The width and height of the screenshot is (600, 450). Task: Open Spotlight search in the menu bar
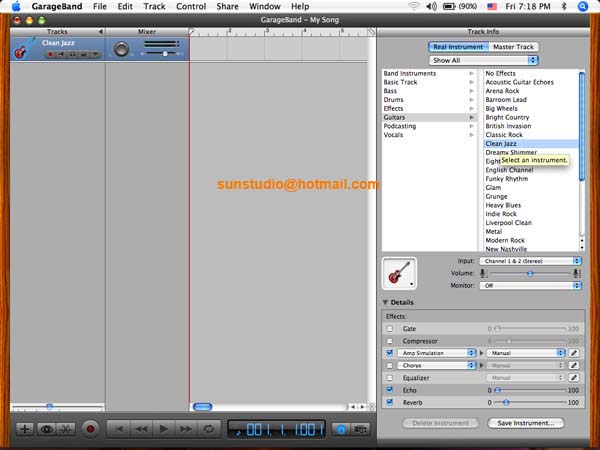[x=582, y=7]
